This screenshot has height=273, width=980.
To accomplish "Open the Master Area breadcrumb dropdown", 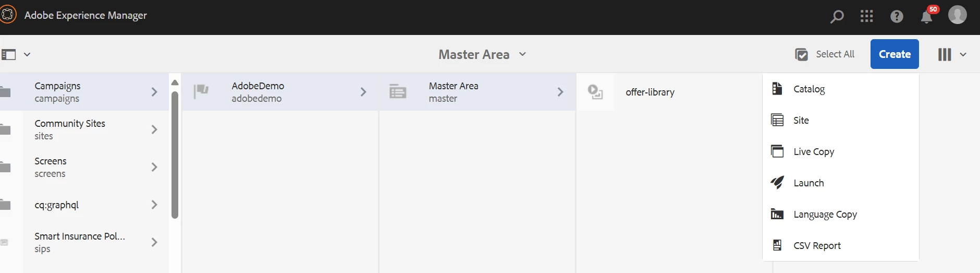I will (x=522, y=54).
